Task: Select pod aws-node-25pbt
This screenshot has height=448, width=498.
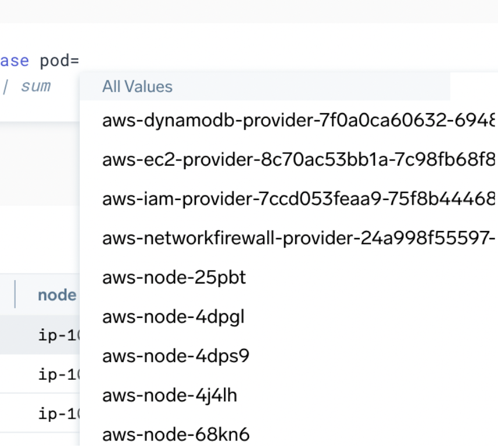Action: coord(174,277)
